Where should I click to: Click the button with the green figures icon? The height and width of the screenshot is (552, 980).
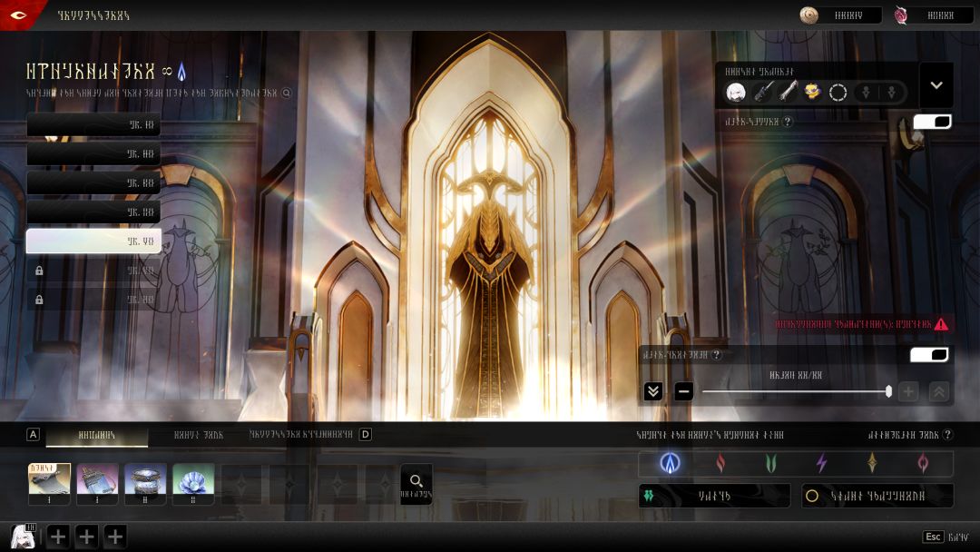pos(713,496)
